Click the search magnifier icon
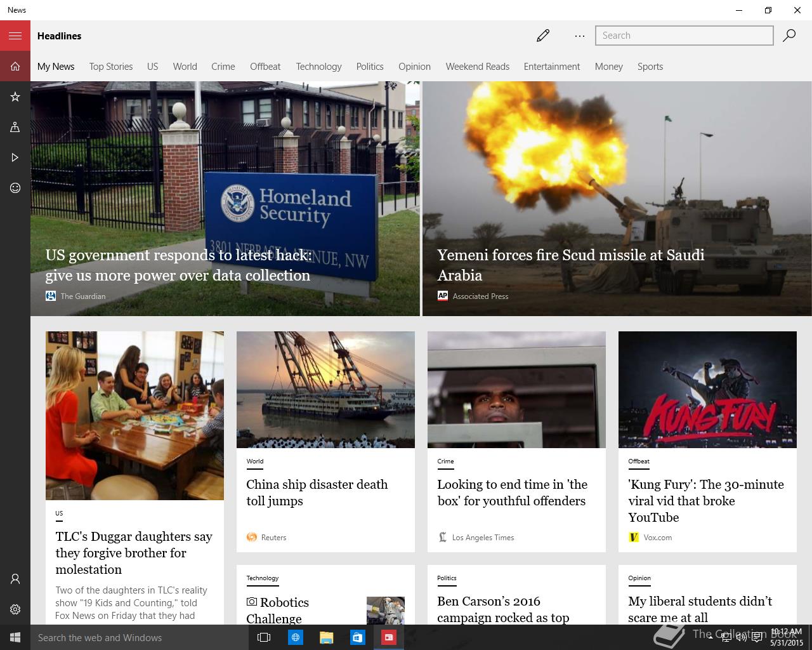Screen dimensions: 812x650 [x=789, y=36]
